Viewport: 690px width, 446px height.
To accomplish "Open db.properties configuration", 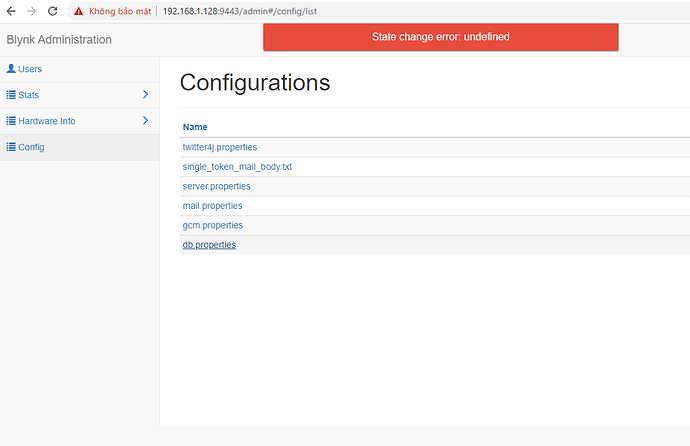I will pyautogui.click(x=209, y=245).
